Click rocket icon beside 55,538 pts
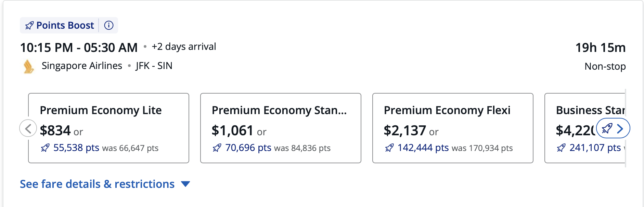 click(45, 148)
